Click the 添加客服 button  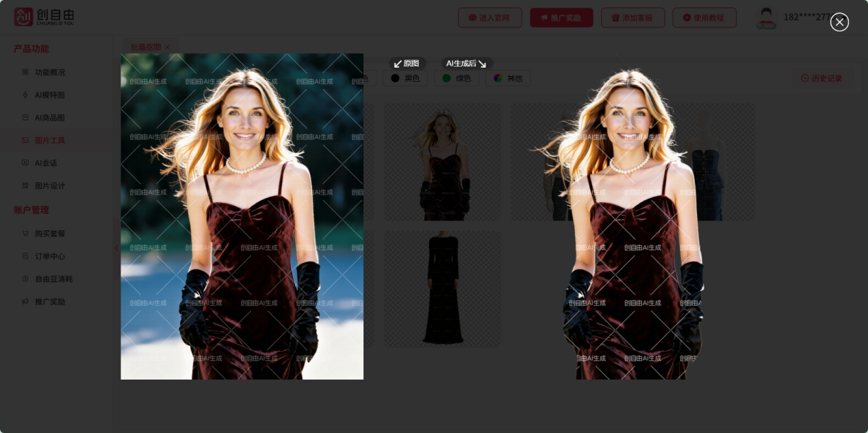(633, 18)
